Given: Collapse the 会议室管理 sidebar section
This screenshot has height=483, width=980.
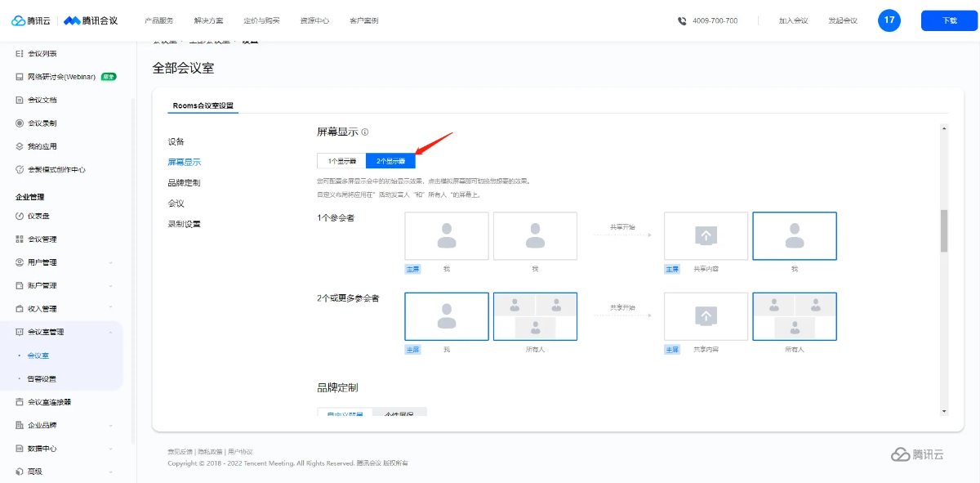Looking at the screenshot, I should click(110, 332).
